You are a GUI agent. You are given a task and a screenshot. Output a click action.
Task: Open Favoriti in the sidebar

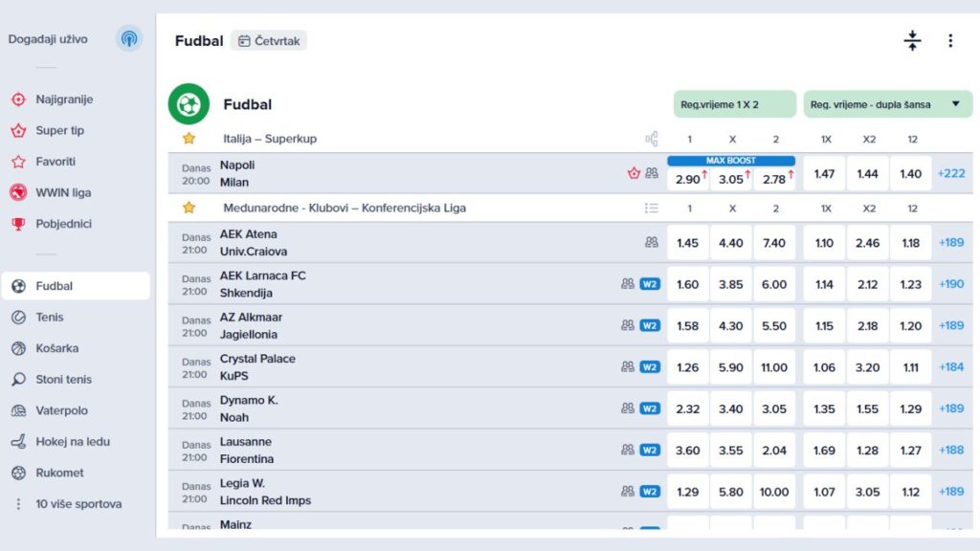click(x=56, y=162)
